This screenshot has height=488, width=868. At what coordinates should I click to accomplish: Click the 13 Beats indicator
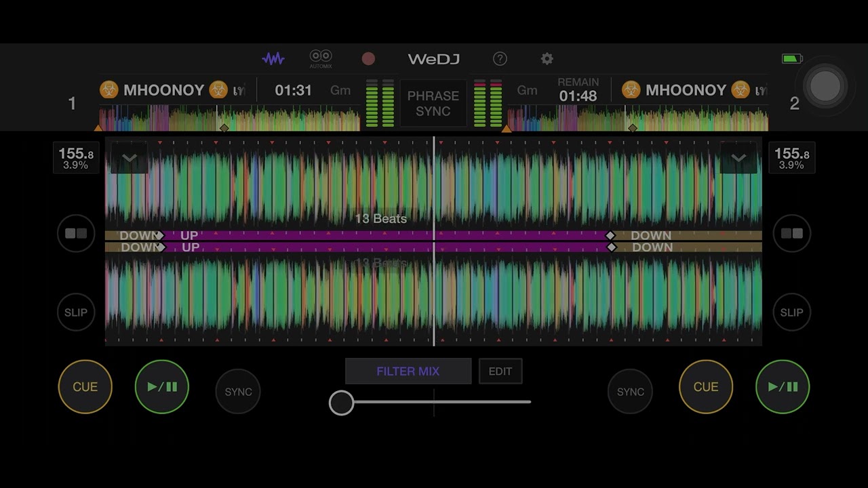point(381,219)
